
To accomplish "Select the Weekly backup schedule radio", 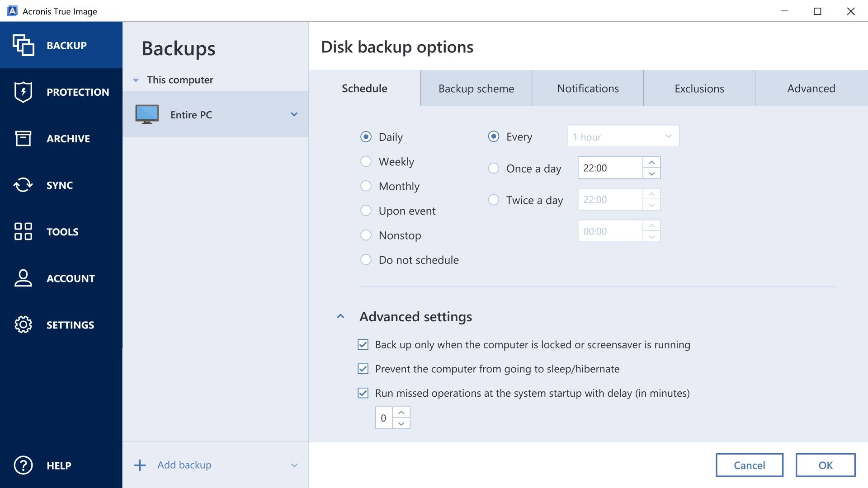I will (366, 161).
